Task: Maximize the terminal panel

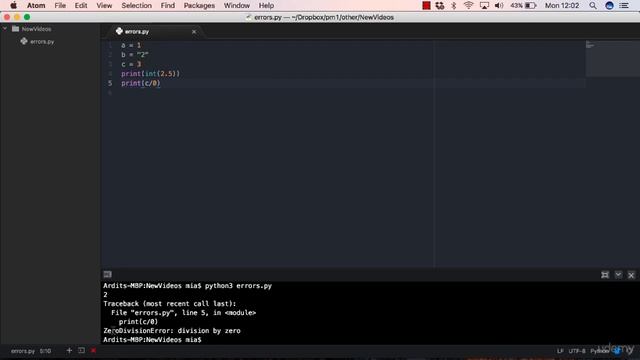Action: [605, 275]
